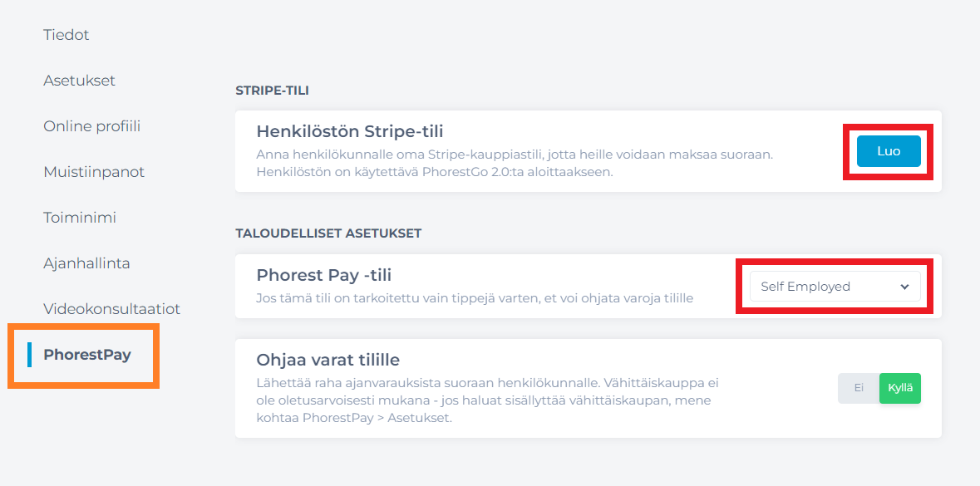
Task: Select the active PhorestPay sidebar item
Action: (88, 354)
